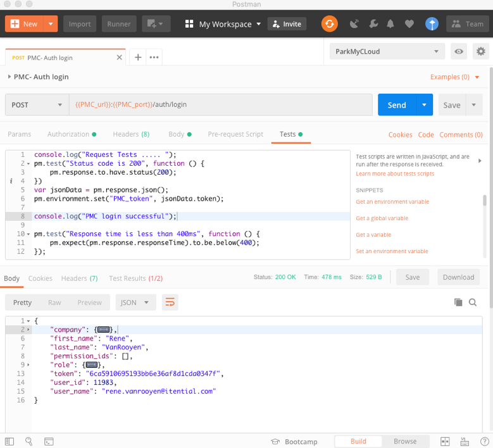Copy response body to clipboard icon

pyautogui.click(x=458, y=302)
